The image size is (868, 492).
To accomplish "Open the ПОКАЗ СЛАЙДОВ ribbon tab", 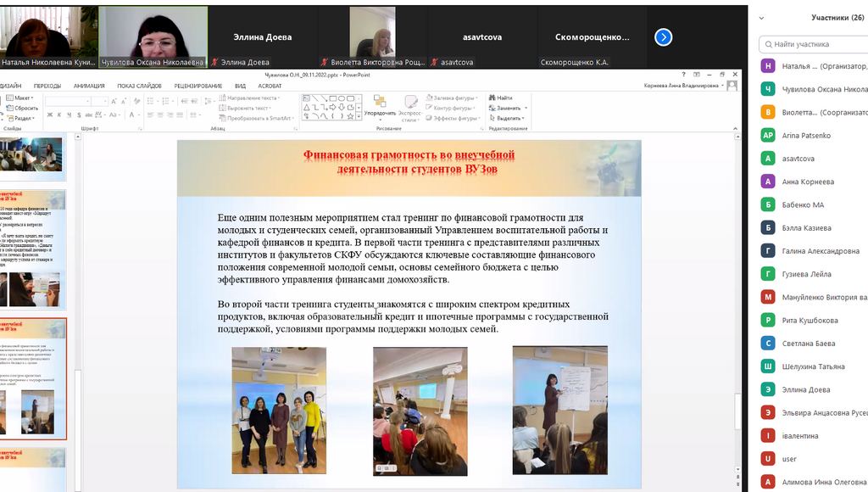I will [x=139, y=86].
